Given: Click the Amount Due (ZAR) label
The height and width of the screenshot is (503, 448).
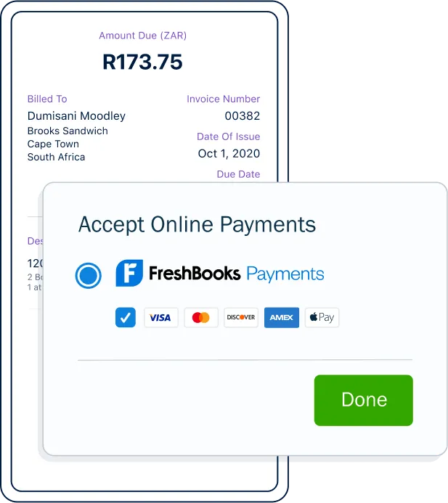Looking at the screenshot, I should point(143,36).
